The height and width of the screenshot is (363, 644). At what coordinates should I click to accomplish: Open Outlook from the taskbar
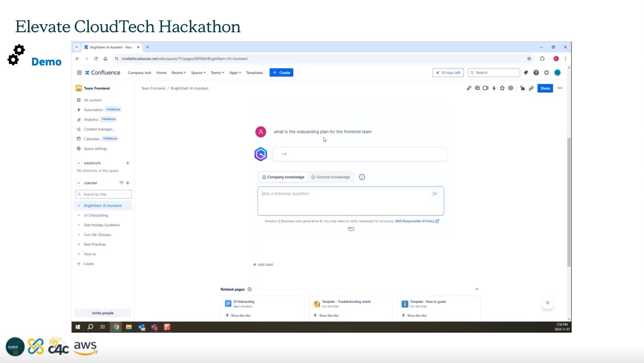142,327
